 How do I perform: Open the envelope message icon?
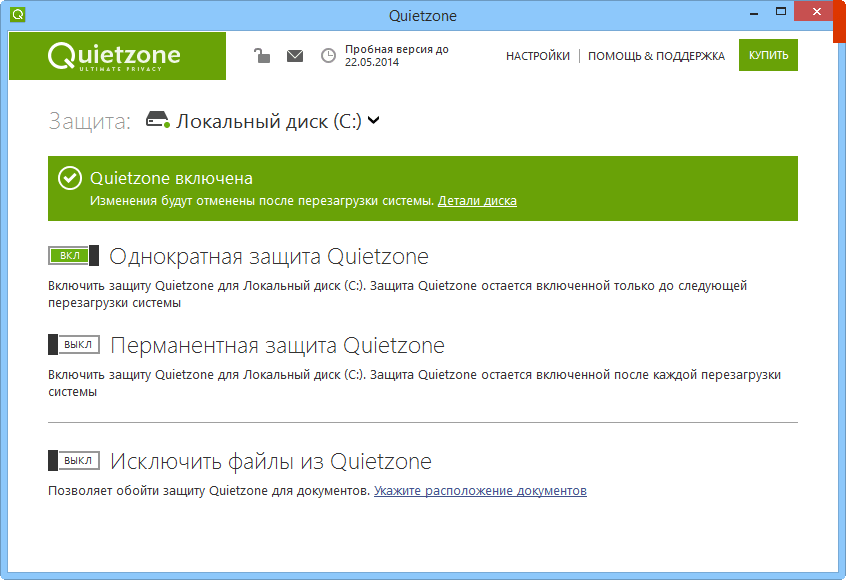pyautogui.click(x=295, y=55)
